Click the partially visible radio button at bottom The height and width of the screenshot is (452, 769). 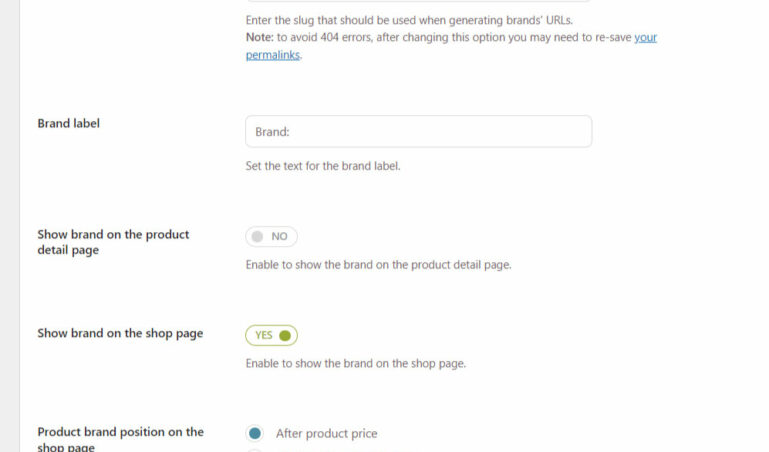point(255,450)
